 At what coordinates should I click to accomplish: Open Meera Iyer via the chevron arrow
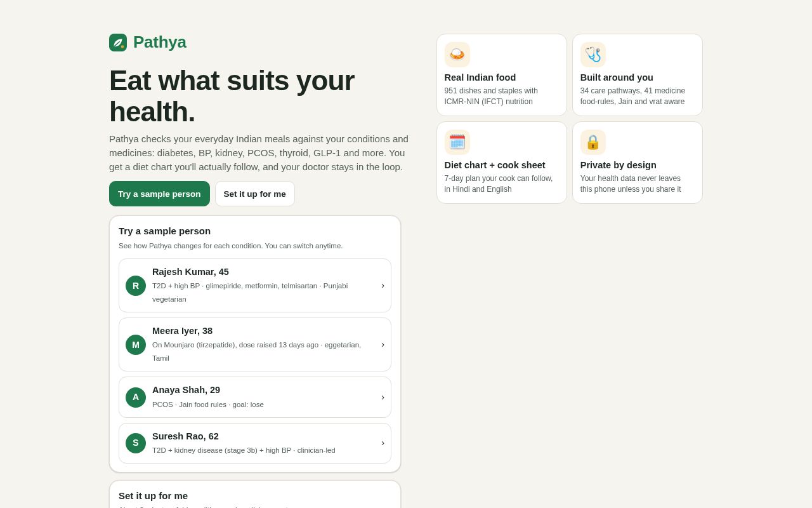(x=383, y=345)
